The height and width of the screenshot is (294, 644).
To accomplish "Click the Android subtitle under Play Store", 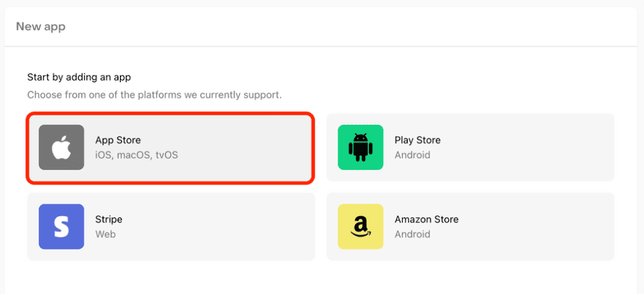I will (412, 155).
